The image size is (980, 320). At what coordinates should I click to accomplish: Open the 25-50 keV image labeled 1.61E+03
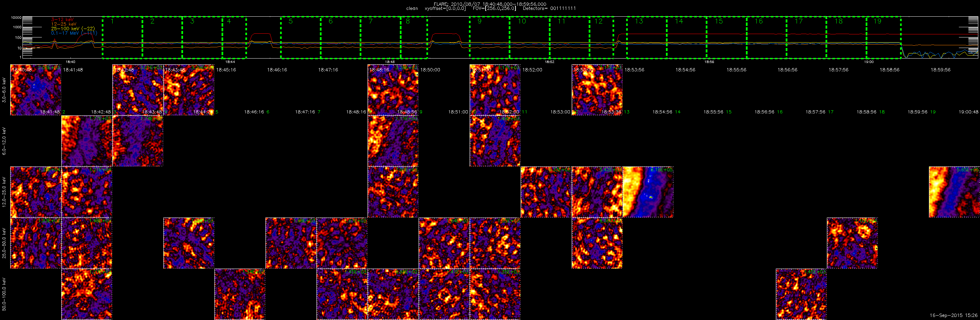coord(342,243)
